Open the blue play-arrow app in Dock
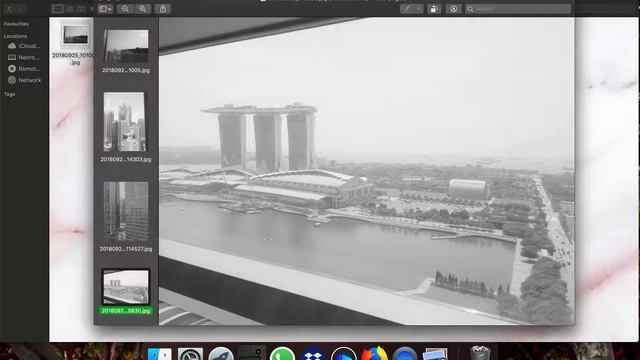 [343, 354]
